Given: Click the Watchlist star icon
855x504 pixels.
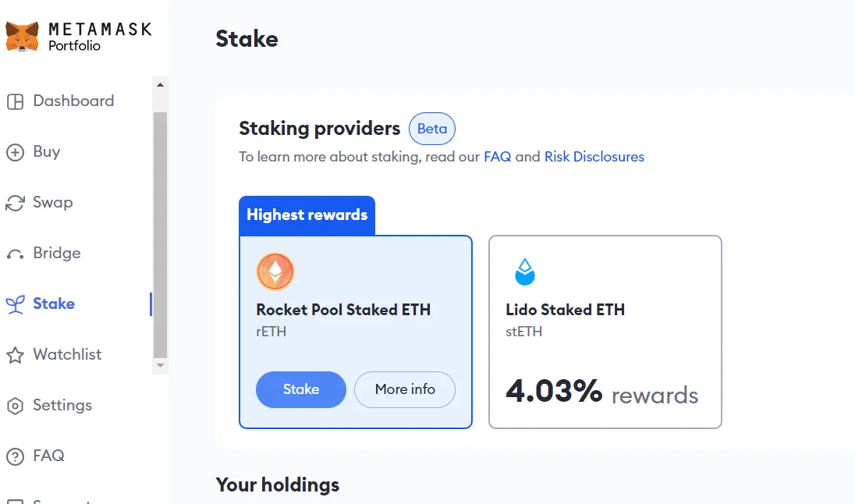Looking at the screenshot, I should pyautogui.click(x=15, y=355).
